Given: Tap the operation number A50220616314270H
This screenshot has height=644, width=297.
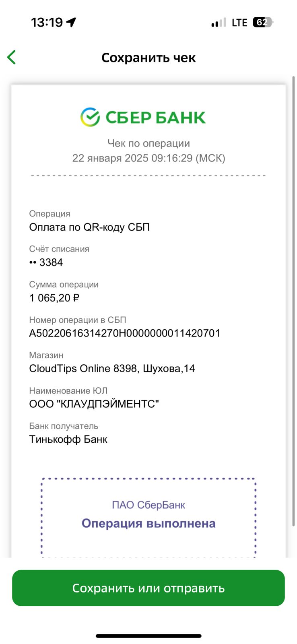Looking at the screenshot, I should tap(125, 333).
